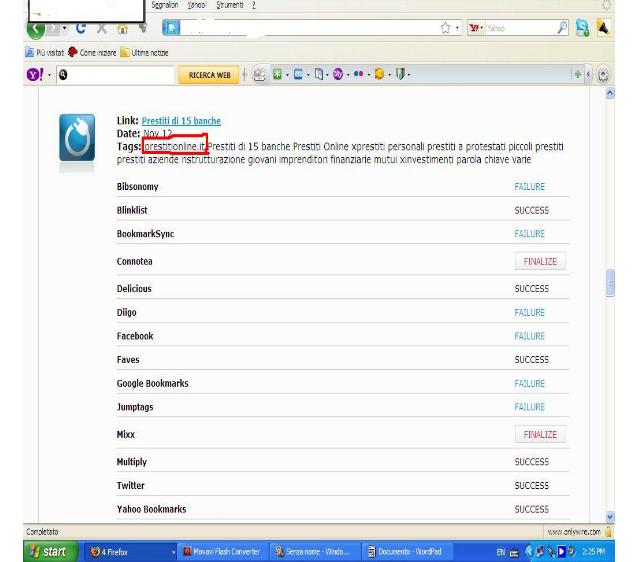Screen dimensions: 640x562
Task: Click the language EN tray indicator
Action: [x=501, y=552]
